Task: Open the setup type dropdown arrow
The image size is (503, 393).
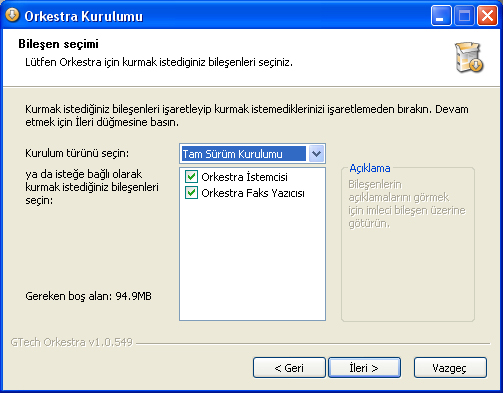Action: pos(316,154)
